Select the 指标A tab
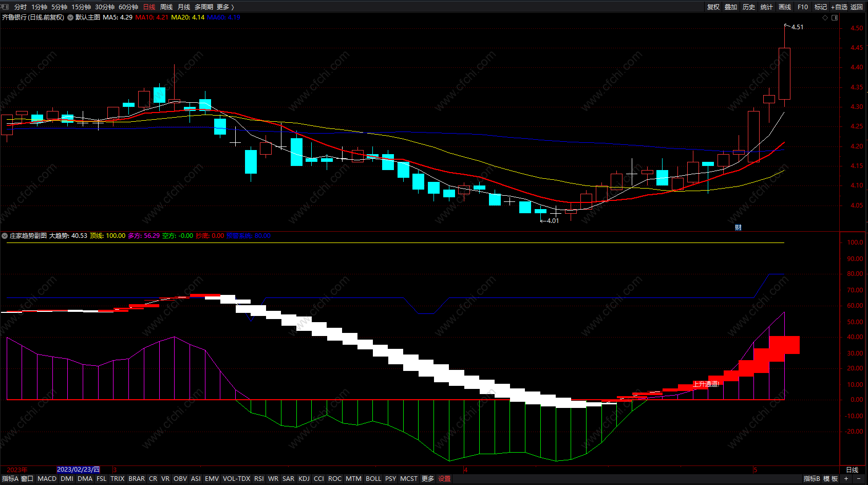 [10, 478]
